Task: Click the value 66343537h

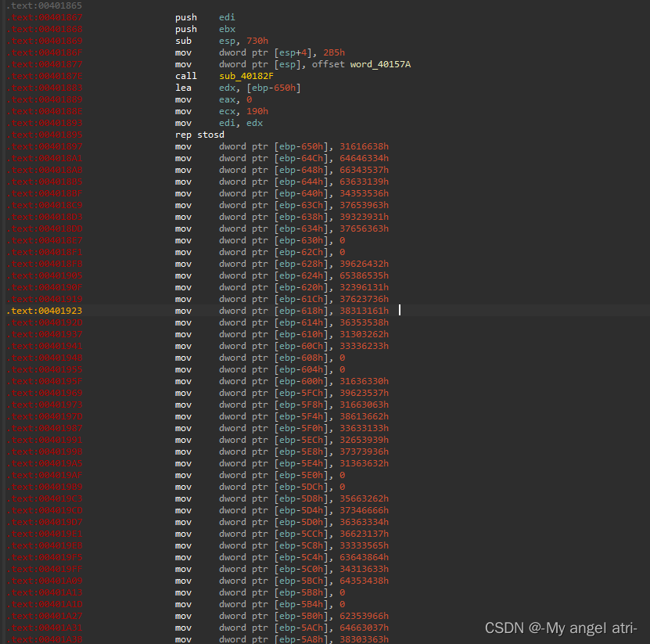Action: point(365,170)
